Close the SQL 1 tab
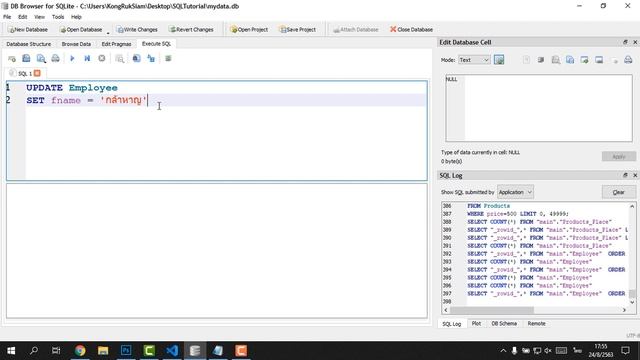 (37, 73)
